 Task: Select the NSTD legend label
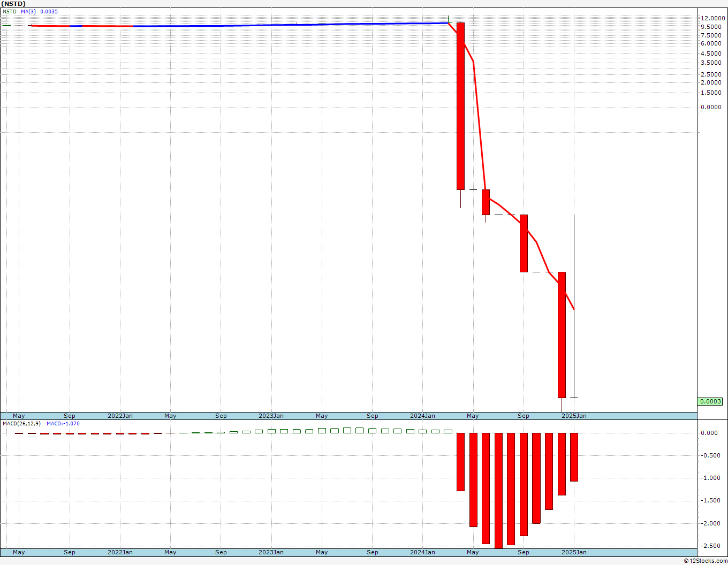[10, 11]
